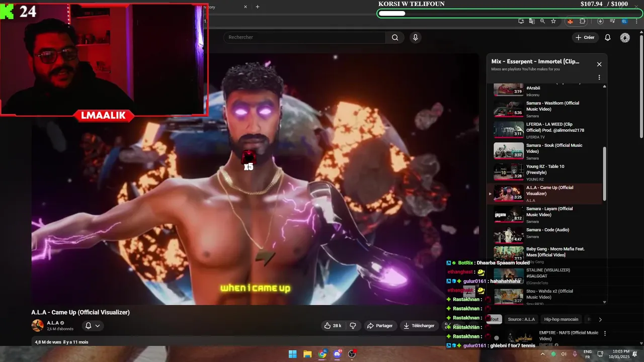Open the browser install app icon
This screenshot has height=362, width=644.
[x=521, y=21]
